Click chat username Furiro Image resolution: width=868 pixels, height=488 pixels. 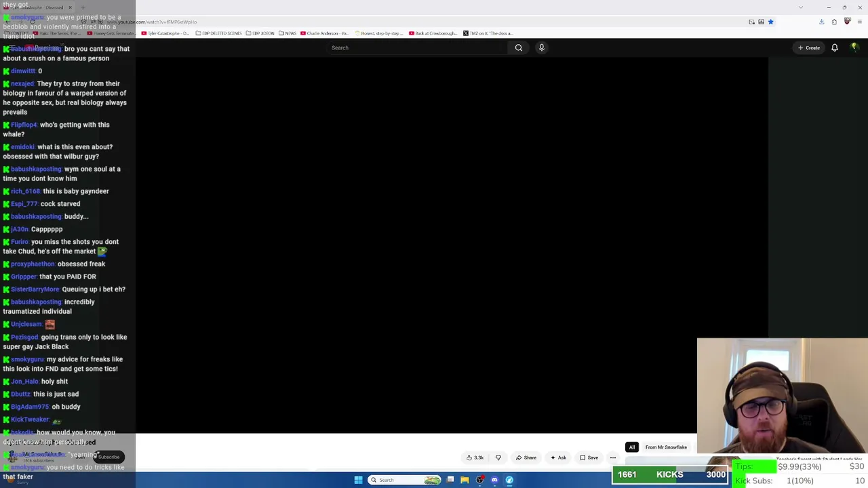(20, 242)
